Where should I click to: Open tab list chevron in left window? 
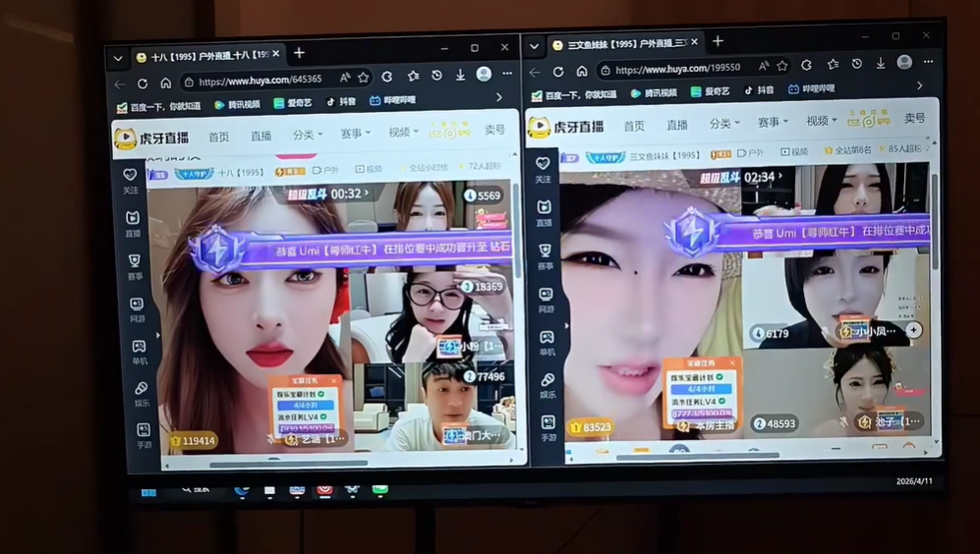click(118, 59)
